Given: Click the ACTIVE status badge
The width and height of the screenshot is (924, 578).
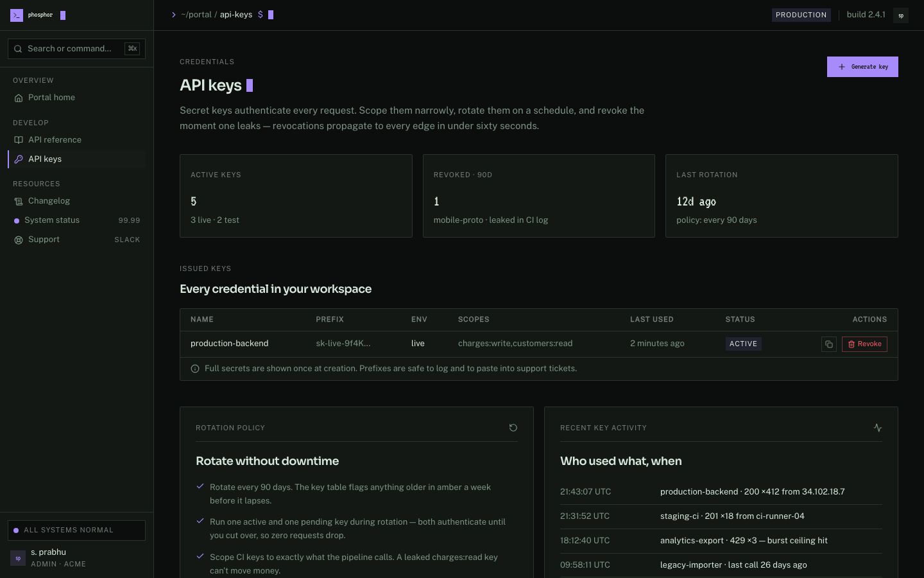Looking at the screenshot, I should point(743,344).
